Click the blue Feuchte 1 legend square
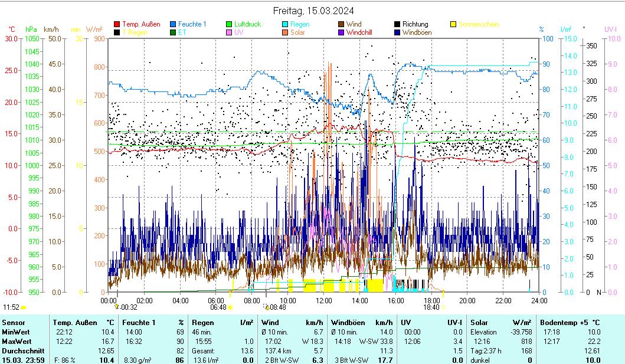Screen dimensions: 625x364 tap(173, 24)
